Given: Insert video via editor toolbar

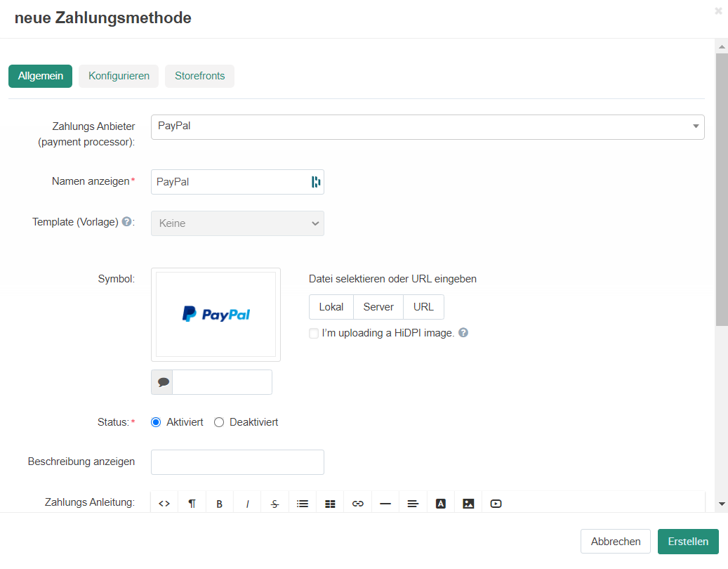Looking at the screenshot, I should [x=496, y=504].
